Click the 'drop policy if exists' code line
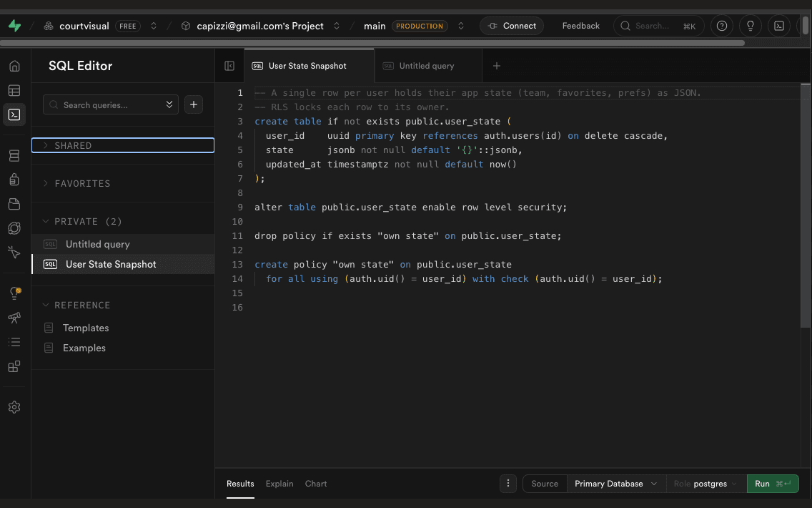Image resolution: width=812 pixels, height=508 pixels. click(x=408, y=236)
